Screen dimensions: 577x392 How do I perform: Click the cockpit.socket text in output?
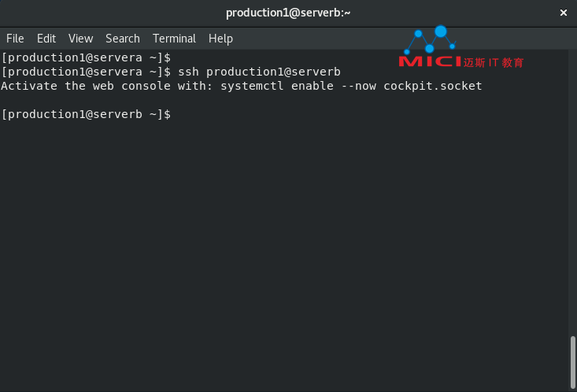click(x=433, y=86)
